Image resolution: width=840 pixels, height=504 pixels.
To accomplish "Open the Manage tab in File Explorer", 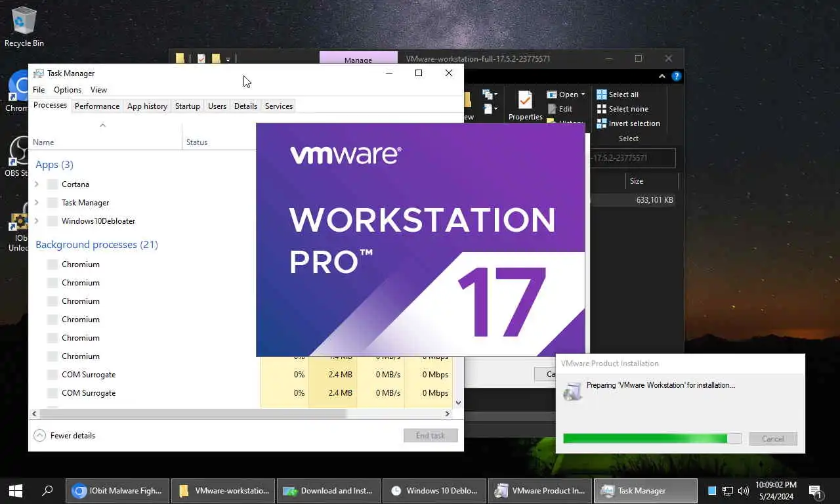I will pos(358,60).
